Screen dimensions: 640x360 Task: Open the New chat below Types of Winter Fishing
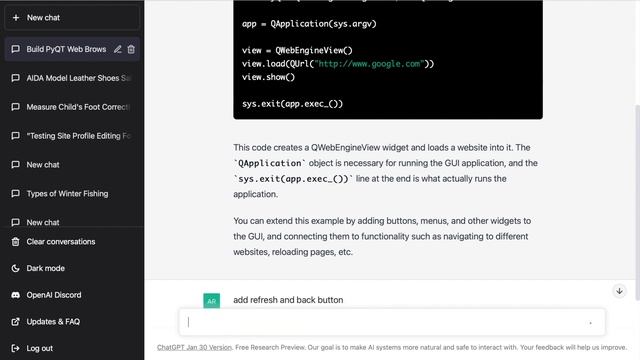click(x=72, y=221)
